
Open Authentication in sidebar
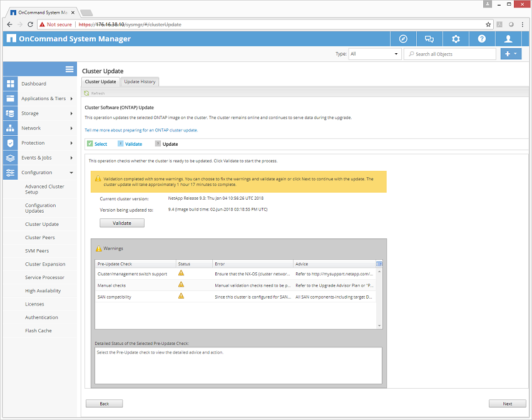41,317
